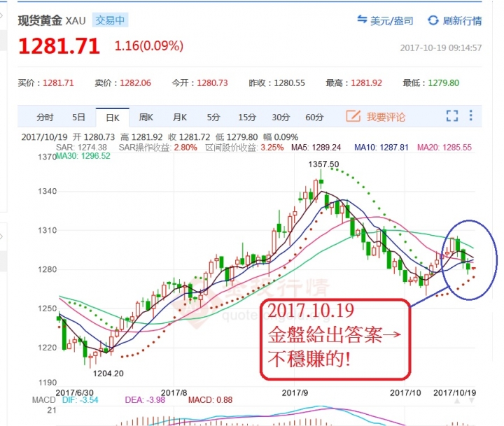This screenshot has width=504, height=426.
Task: Click the 2017/9 date axis label
Action: (x=295, y=393)
